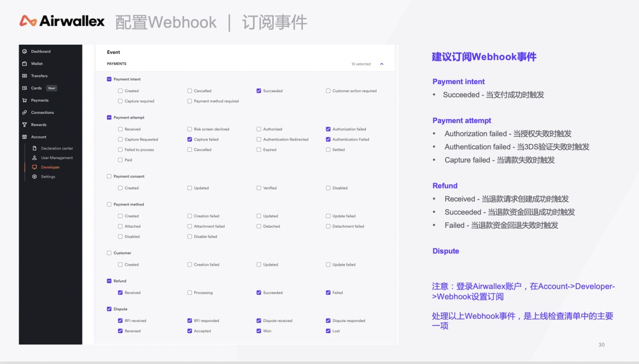Open Developer in the Account submenu

pos(50,167)
